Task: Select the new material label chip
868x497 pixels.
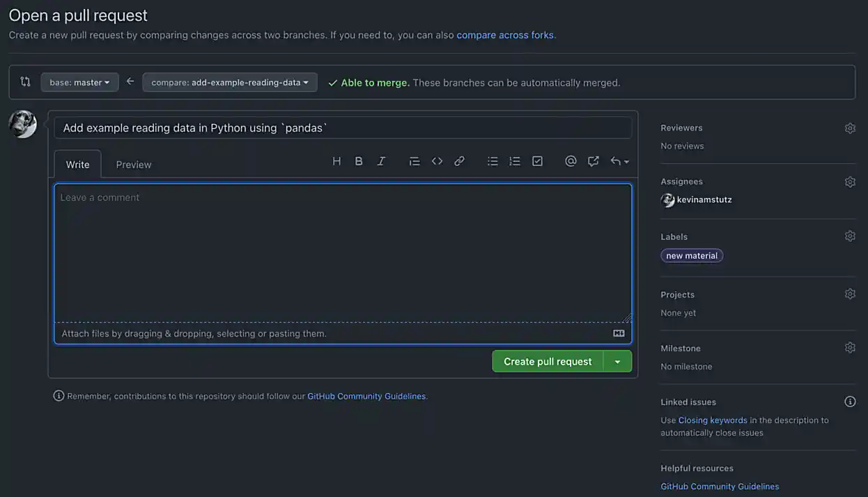Action: [x=691, y=255]
